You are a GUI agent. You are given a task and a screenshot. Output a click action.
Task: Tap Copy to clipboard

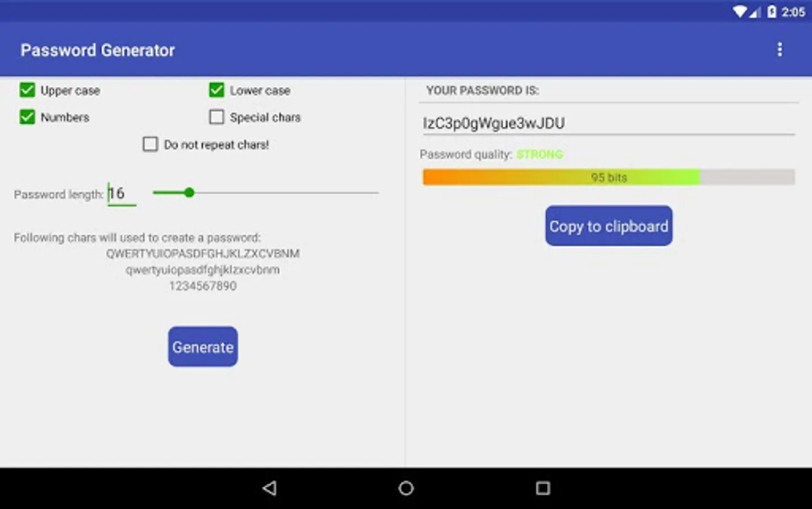[x=608, y=226]
